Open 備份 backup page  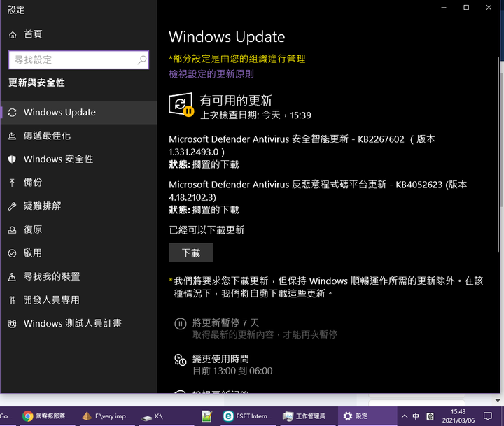(78, 183)
